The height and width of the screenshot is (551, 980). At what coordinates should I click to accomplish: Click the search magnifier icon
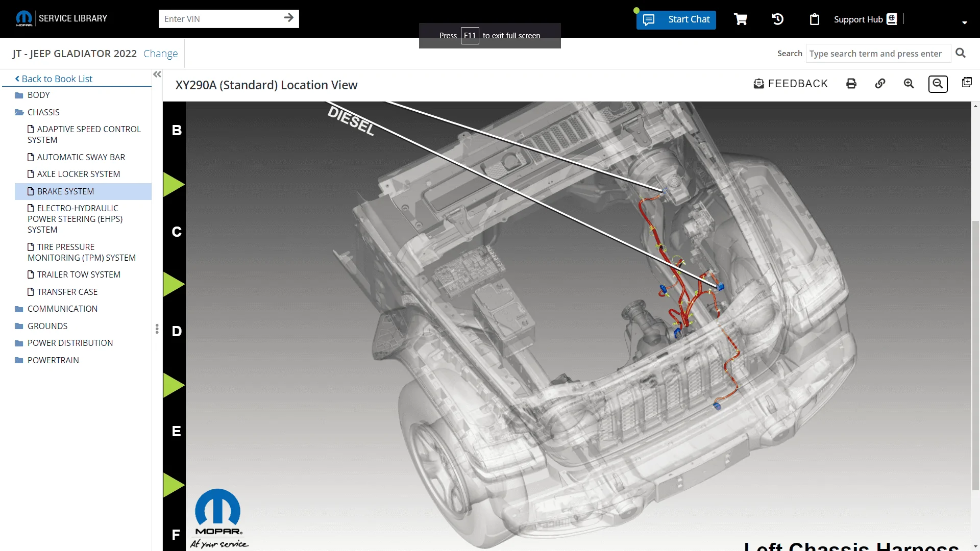pyautogui.click(x=961, y=53)
